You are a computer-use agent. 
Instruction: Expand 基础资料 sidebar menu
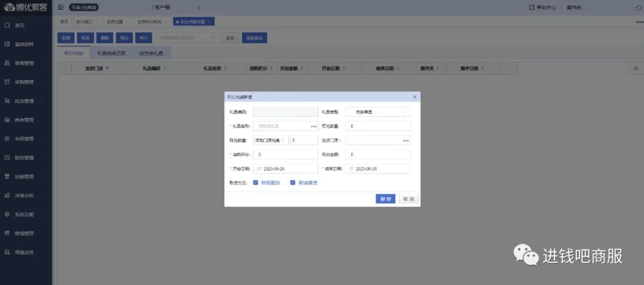44,44
